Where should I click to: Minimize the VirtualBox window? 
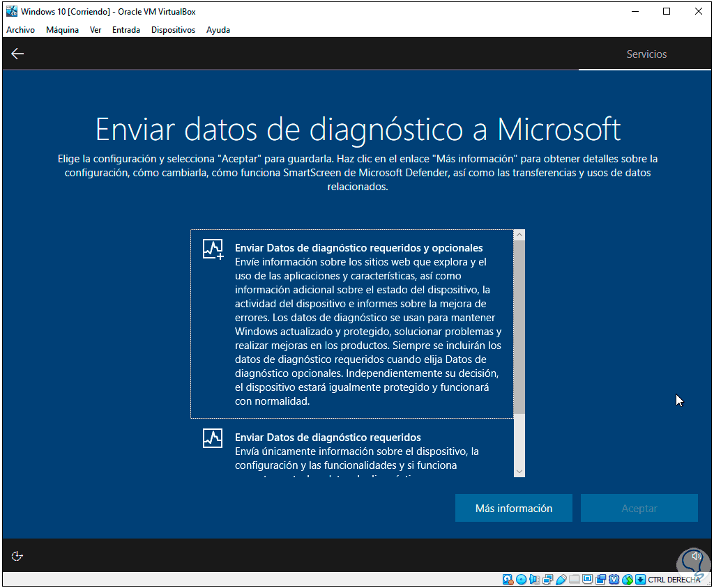635,11
